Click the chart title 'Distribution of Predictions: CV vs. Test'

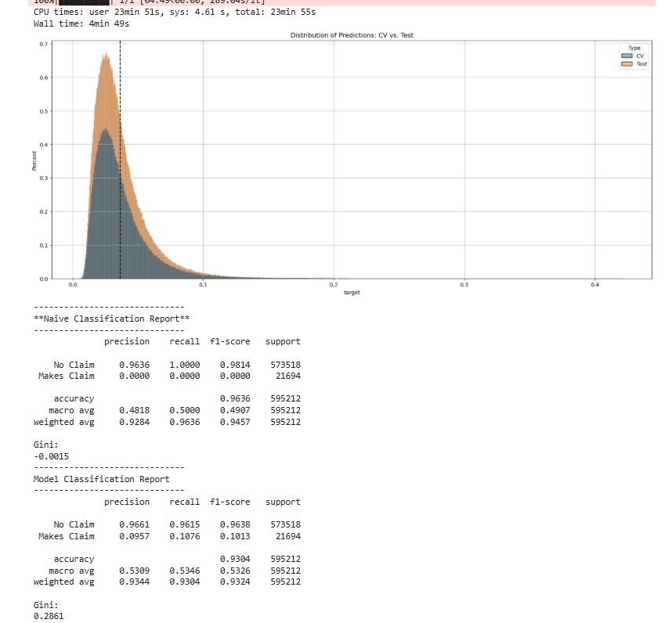coord(352,35)
